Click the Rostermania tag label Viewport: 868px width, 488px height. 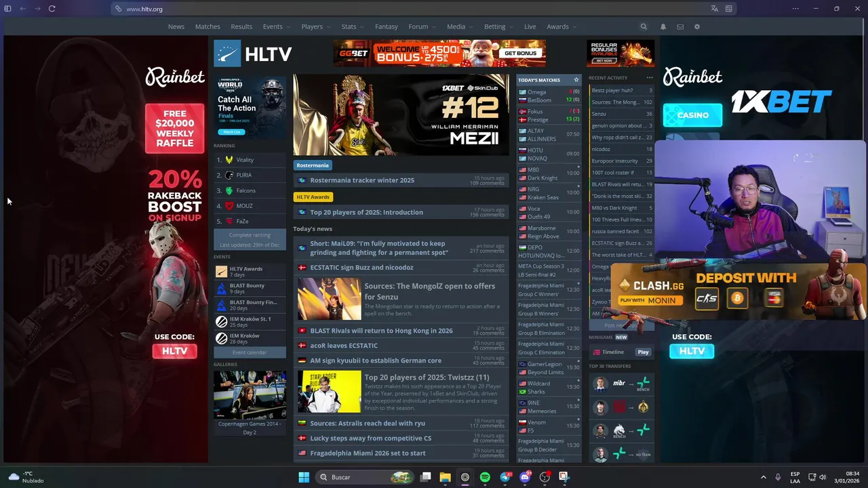point(313,165)
